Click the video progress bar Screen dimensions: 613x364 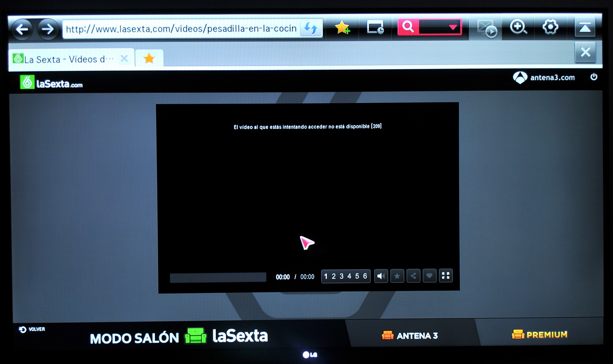(218, 277)
